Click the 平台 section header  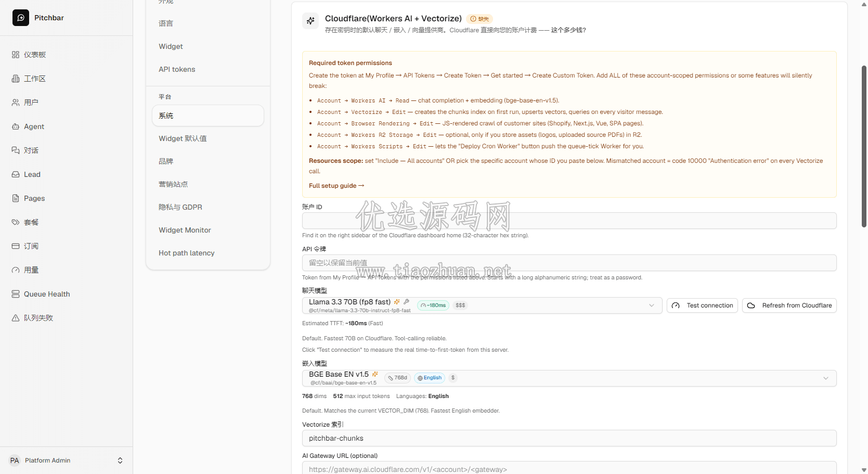coord(165,97)
